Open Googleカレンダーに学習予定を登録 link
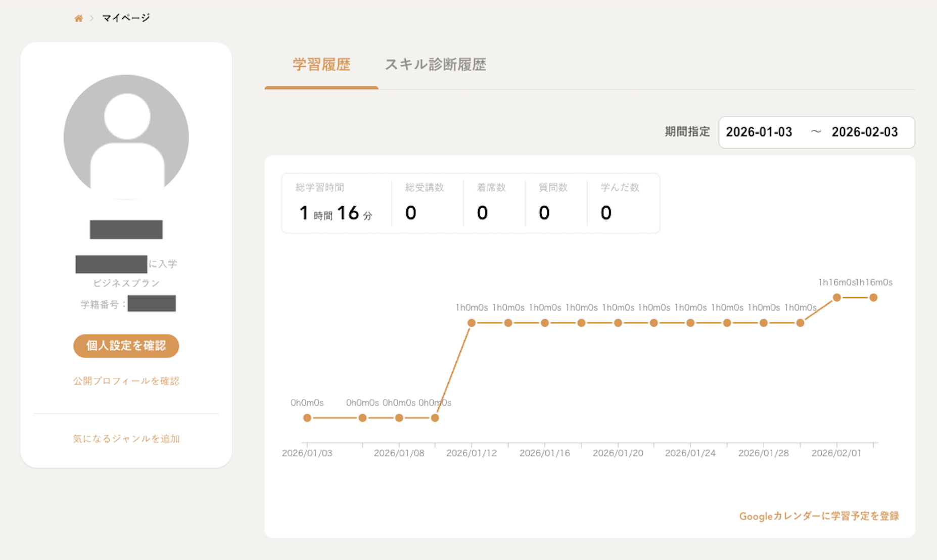Screen dimensions: 937x560 click(819, 516)
